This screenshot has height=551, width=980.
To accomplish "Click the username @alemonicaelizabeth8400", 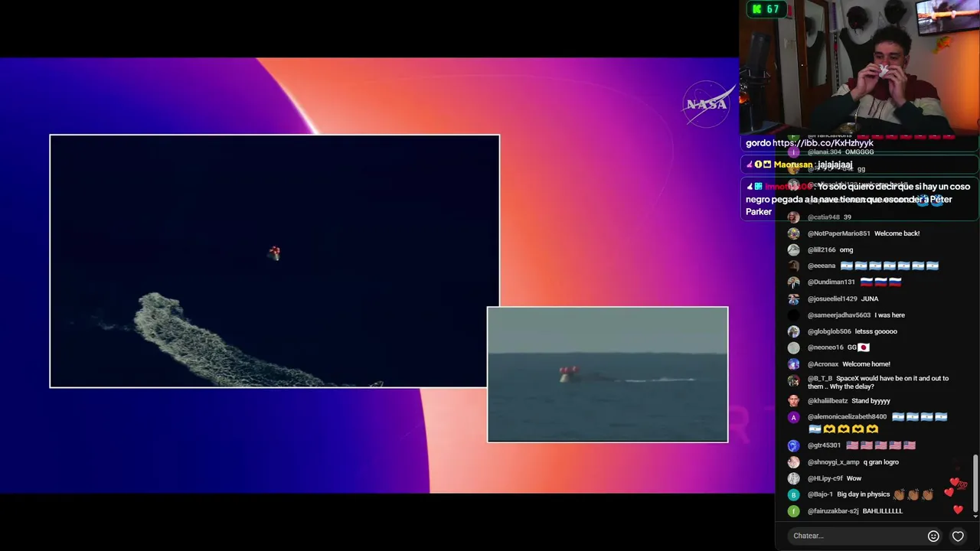I will (847, 417).
